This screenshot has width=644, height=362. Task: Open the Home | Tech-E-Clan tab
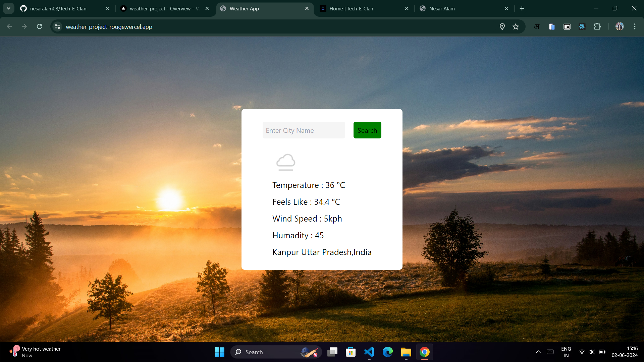[351, 9]
